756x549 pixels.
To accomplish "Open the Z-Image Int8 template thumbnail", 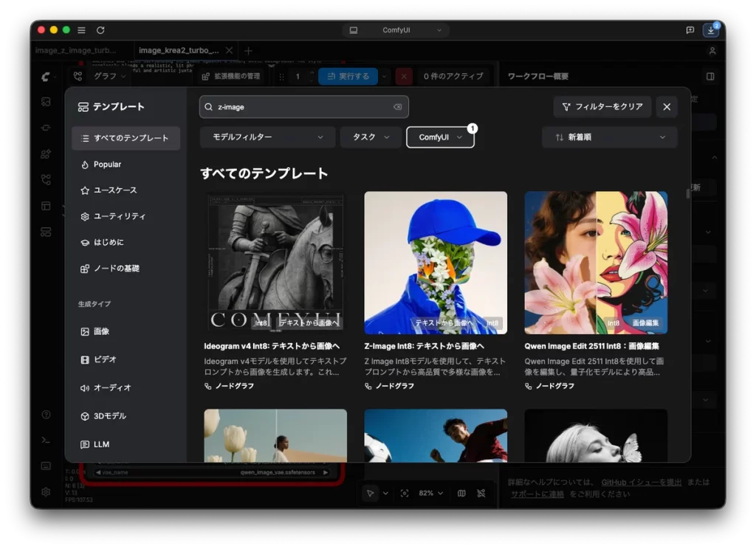I will pos(436,263).
